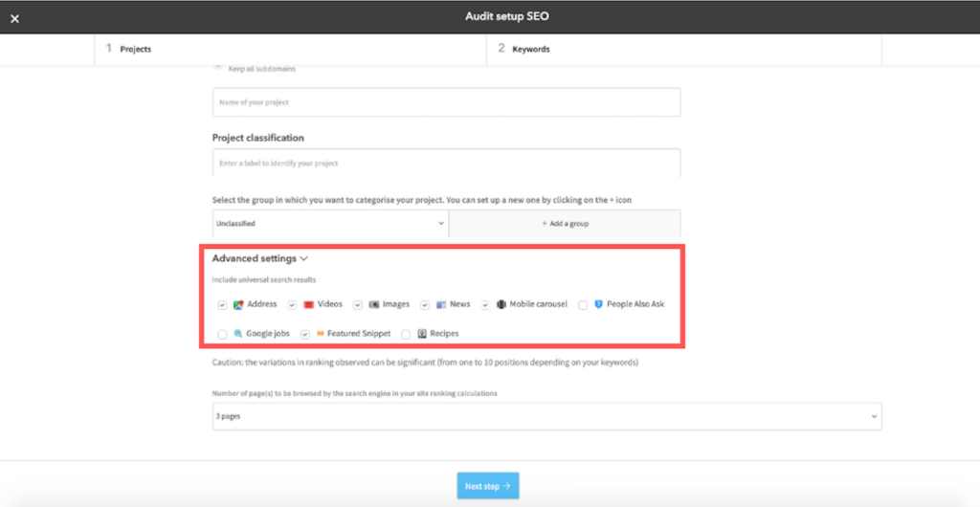Focus the Name of your project field
Screen dimensions: 980x507
coord(446,101)
